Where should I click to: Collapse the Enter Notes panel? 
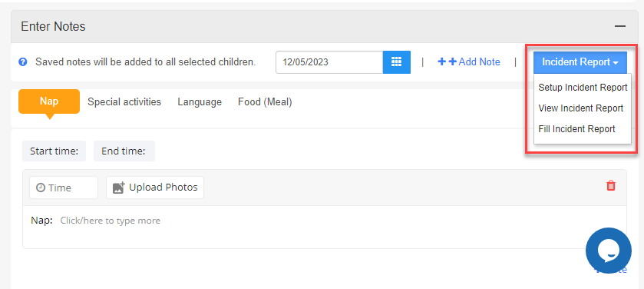pos(619,26)
